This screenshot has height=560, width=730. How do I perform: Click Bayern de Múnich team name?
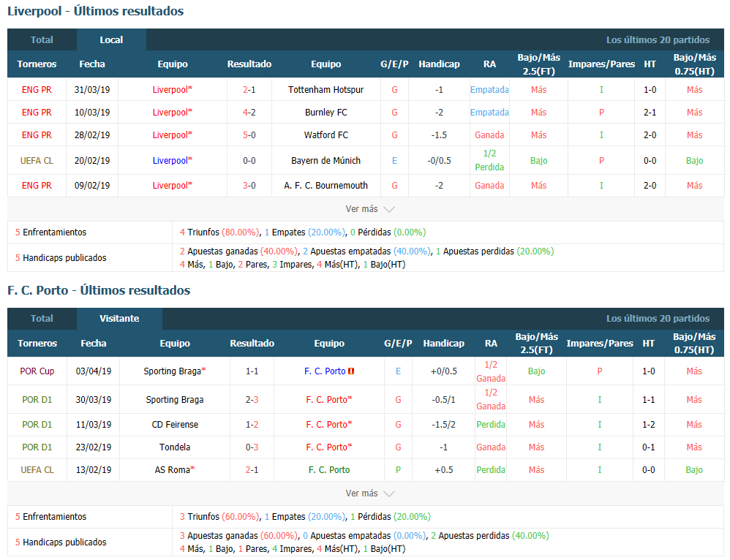(x=326, y=161)
